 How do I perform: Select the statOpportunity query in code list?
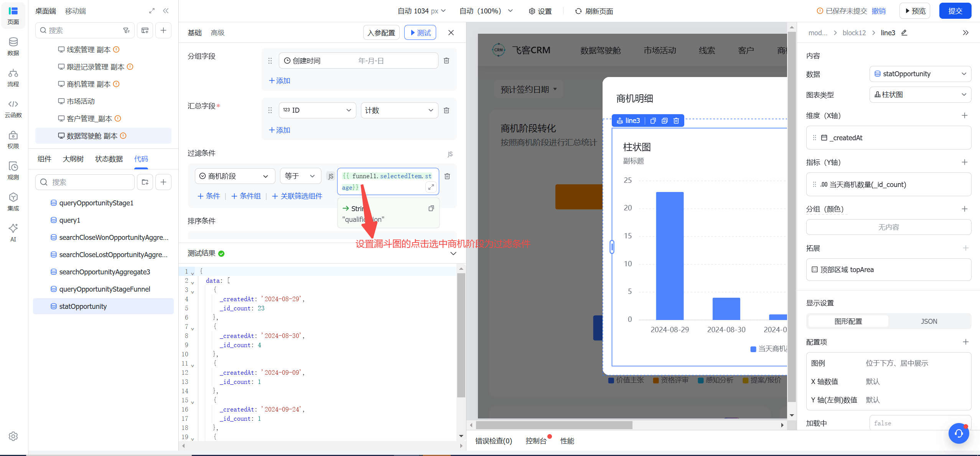click(104, 306)
